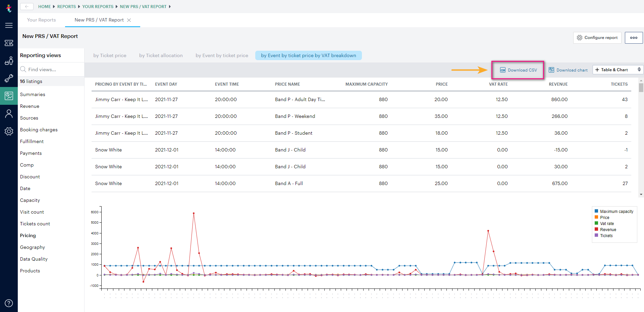Open REPORTS in the breadcrumb trail
Viewport: 644px width, 312px height.
coord(66,6)
